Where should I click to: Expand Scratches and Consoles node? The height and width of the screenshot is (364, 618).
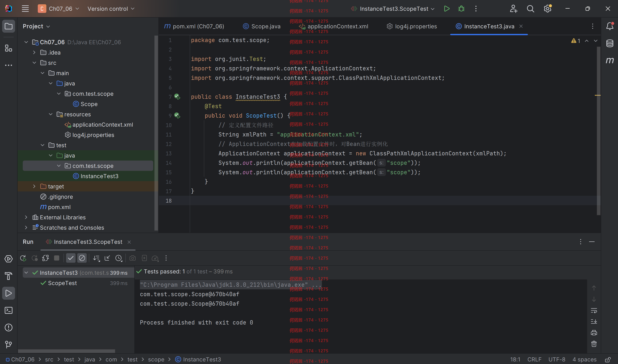click(26, 228)
